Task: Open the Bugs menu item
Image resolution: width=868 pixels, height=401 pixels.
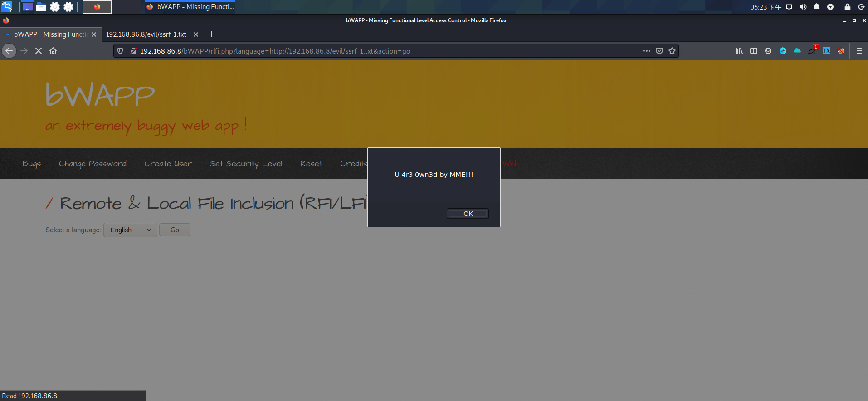Action: click(32, 163)
